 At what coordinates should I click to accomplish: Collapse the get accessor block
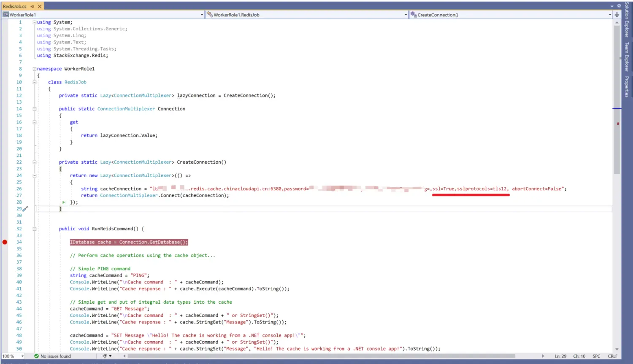click(35, 122)
